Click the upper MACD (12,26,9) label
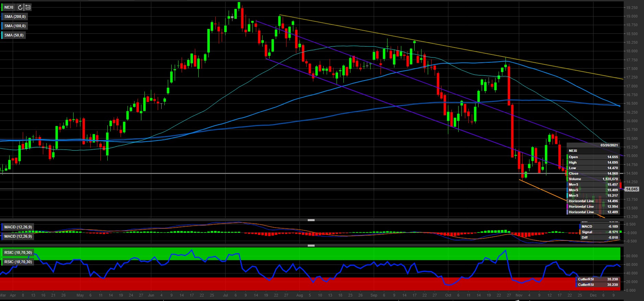This screenshot has height=301, width=644. 18,227
